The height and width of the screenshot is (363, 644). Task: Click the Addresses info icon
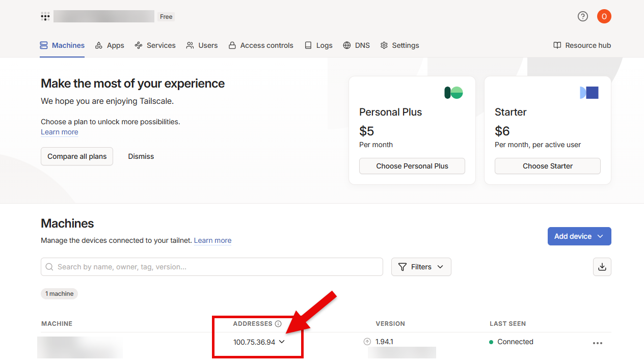point(278,324)
